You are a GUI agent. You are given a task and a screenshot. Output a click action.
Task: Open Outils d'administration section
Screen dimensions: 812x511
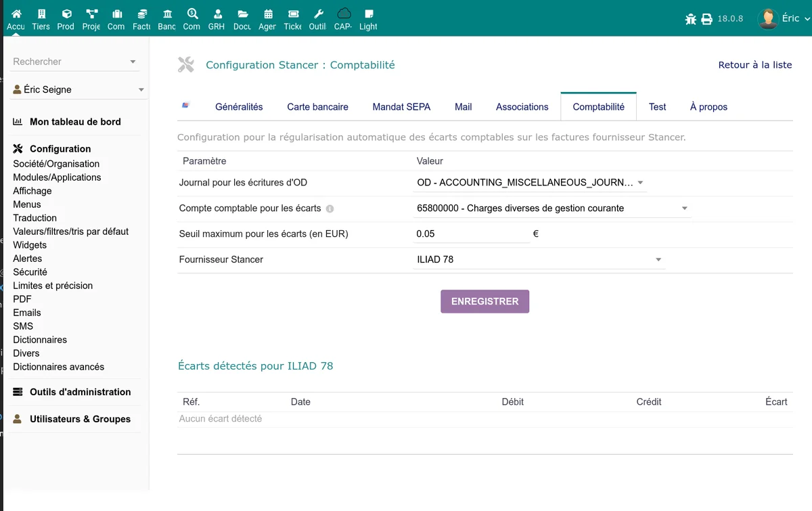point(81,392)
